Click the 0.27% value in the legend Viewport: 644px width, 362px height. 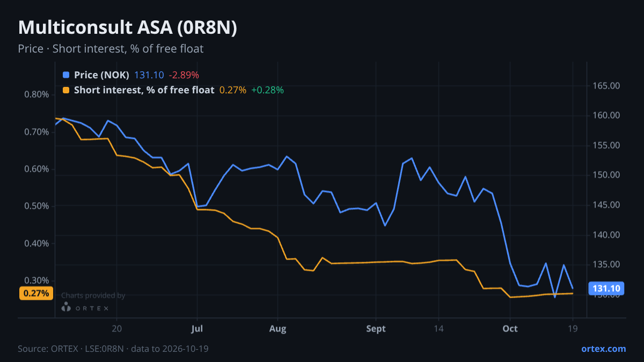pos(233,90)
